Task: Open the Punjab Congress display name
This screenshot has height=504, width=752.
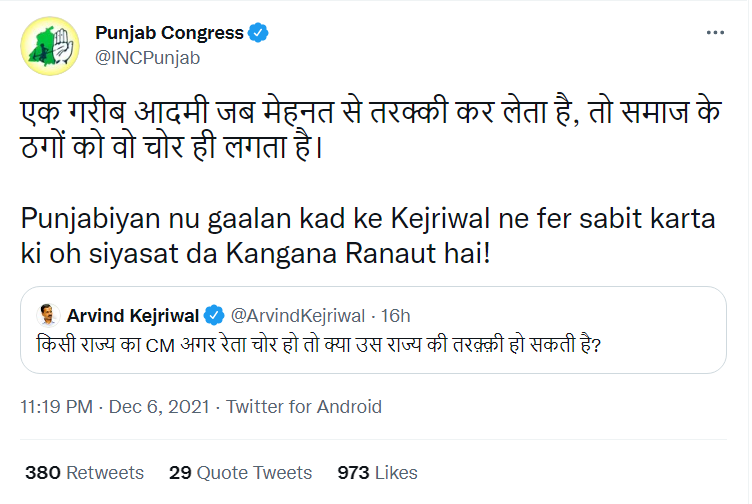Action: (169, 33)
